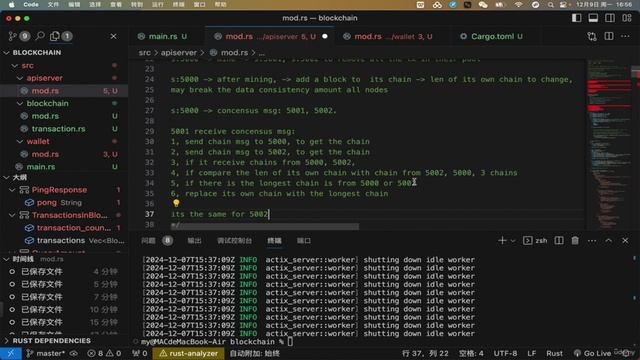
Task: Close the primary sidebar with X
Action: (x=113, y=36)
